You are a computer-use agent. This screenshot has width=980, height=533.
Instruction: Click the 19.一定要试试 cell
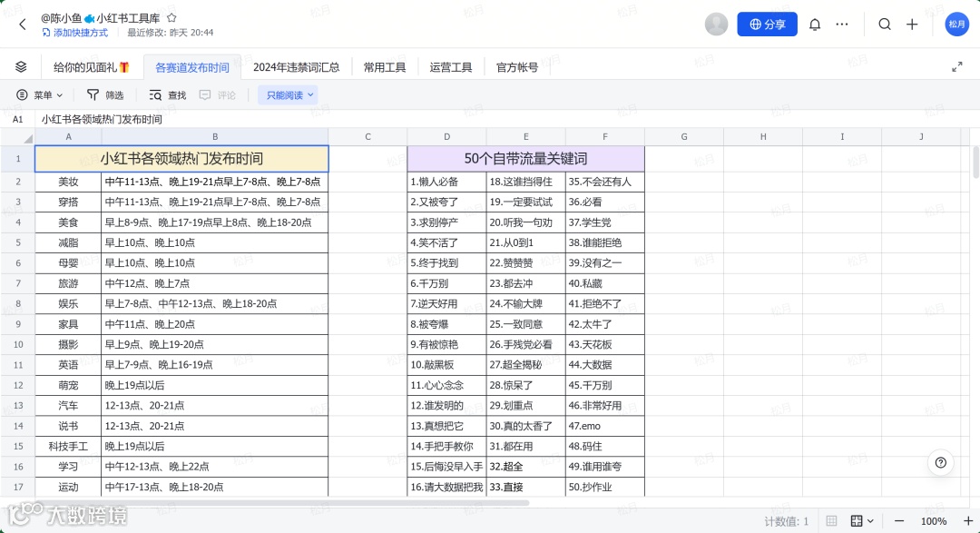[x=525, y=202]
